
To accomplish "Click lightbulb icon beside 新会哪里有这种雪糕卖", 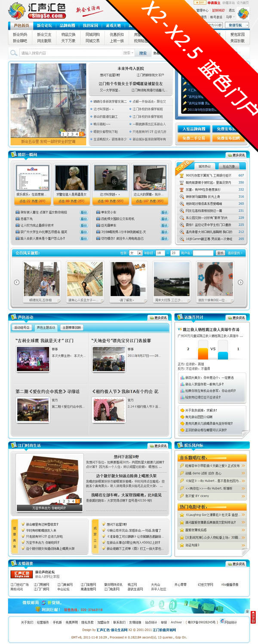I will pyautogui.click(x=22, y=524).
